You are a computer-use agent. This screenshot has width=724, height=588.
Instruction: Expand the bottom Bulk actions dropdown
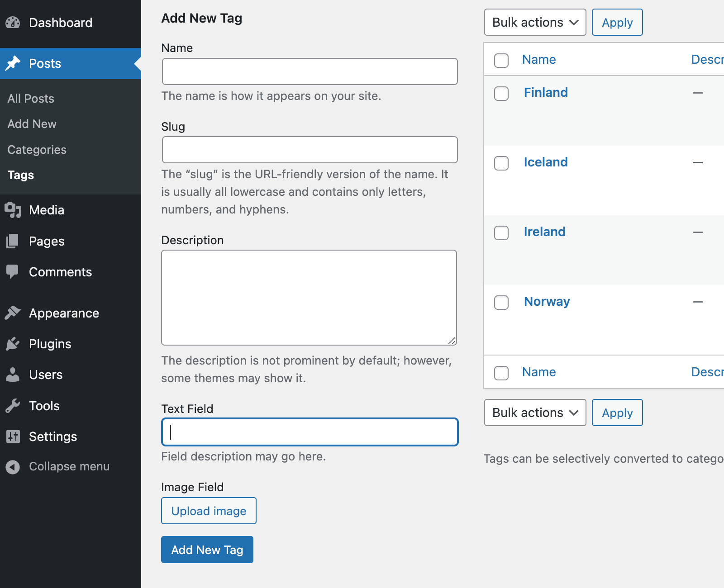click(535, 413)
